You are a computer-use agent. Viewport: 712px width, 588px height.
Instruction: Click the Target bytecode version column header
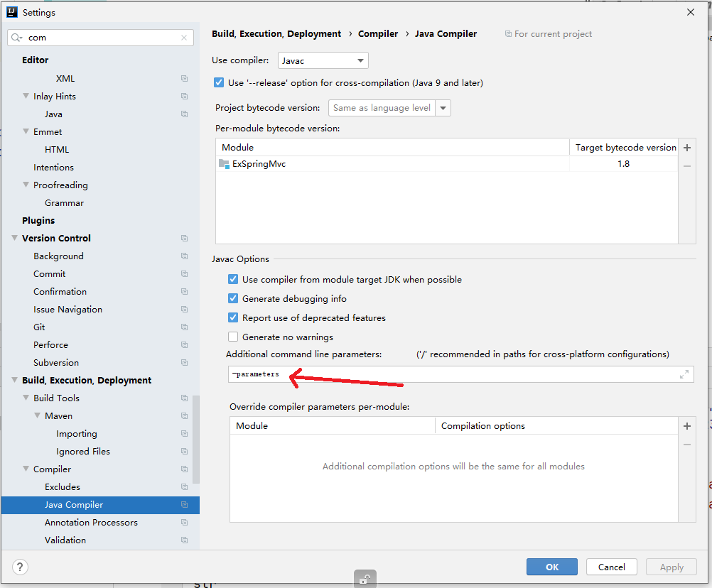(625, 148)
